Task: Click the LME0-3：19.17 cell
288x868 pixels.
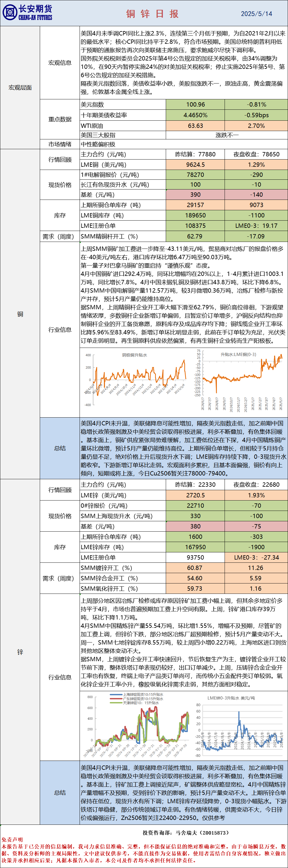Action: tap(256, 226)
